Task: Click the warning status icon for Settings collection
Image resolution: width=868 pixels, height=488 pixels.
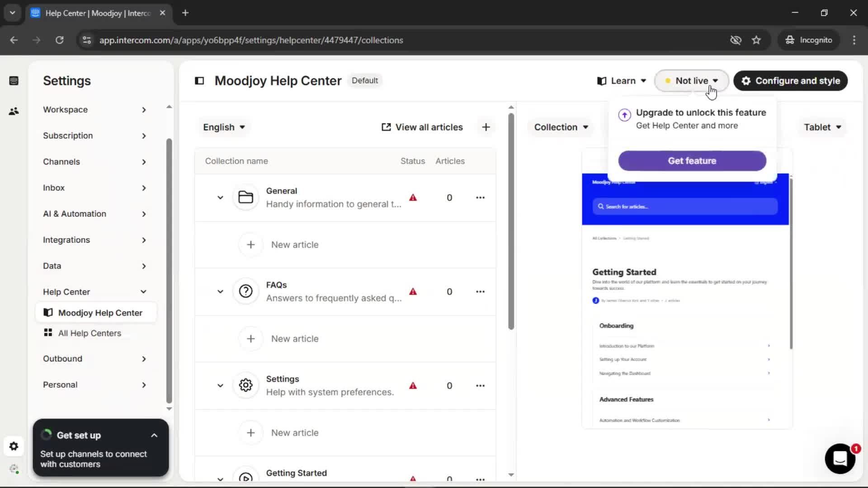Action: (413, 385)
